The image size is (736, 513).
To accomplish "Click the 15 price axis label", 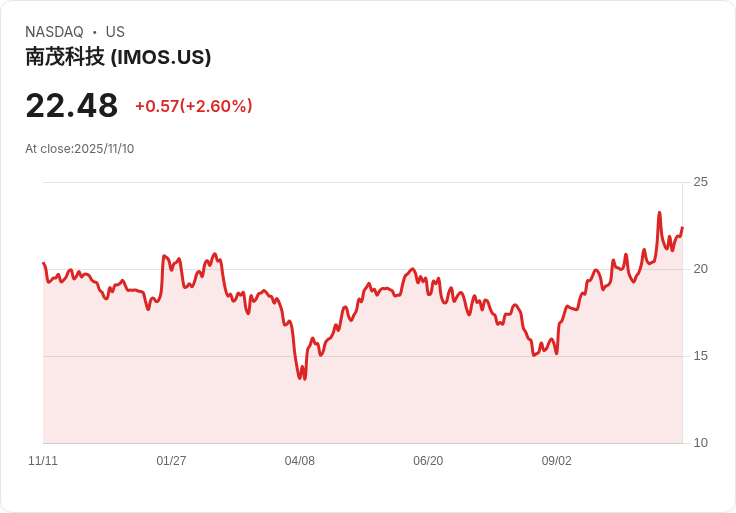I will click(x=700, y=356).
